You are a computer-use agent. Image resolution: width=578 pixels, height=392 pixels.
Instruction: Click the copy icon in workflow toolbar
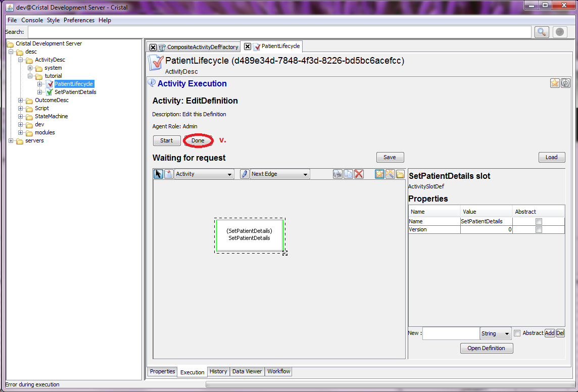pos(349,174)
